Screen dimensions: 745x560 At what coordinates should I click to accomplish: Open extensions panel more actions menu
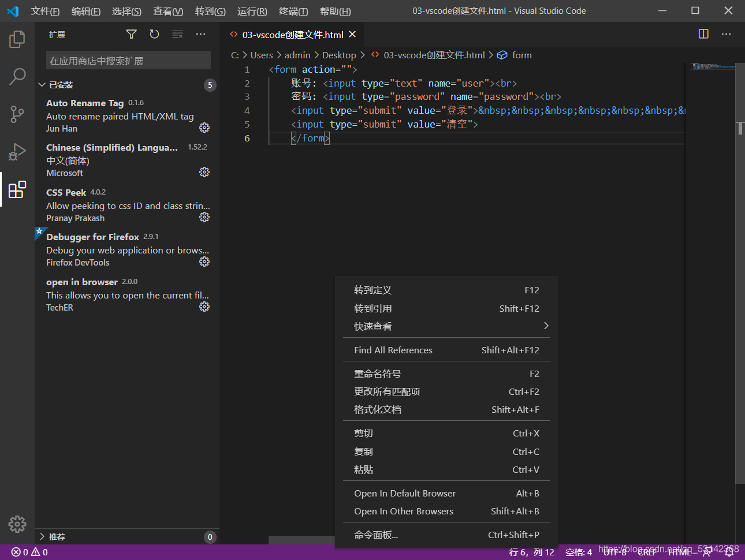point(200,35)
